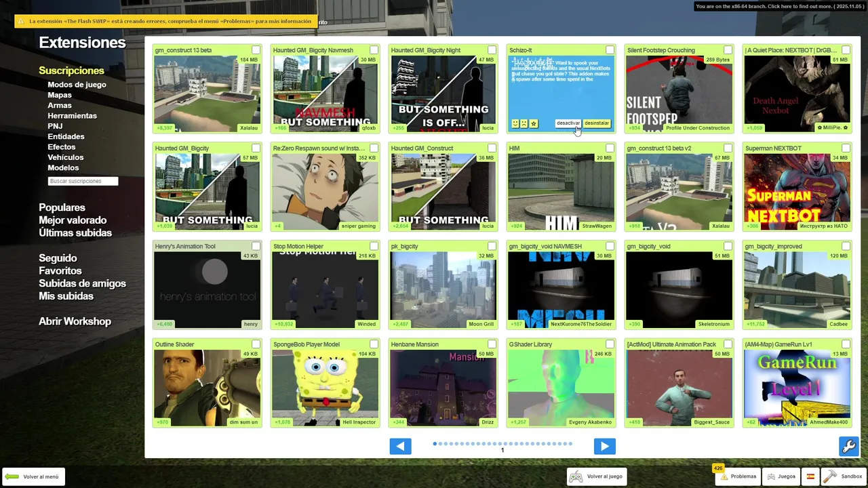Open the pk_bigcity map thumbnail
Viewport: 868px width, 488px height.
443,290
